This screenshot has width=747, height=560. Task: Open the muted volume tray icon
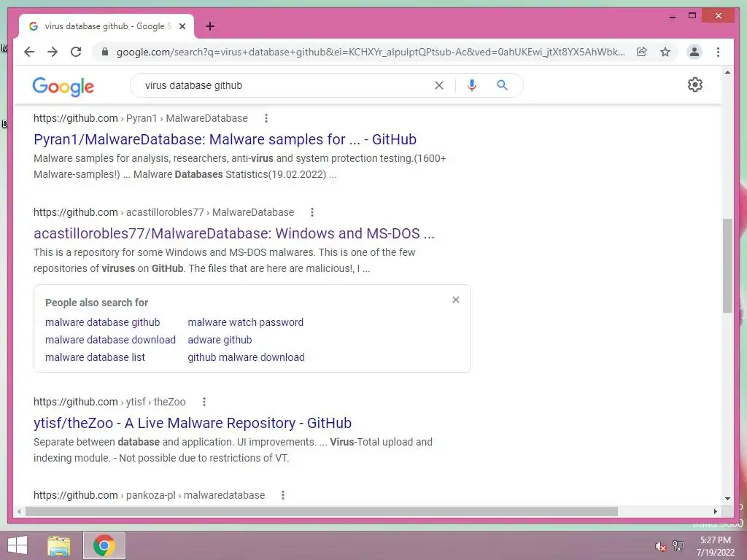click(x=661, y=546)
